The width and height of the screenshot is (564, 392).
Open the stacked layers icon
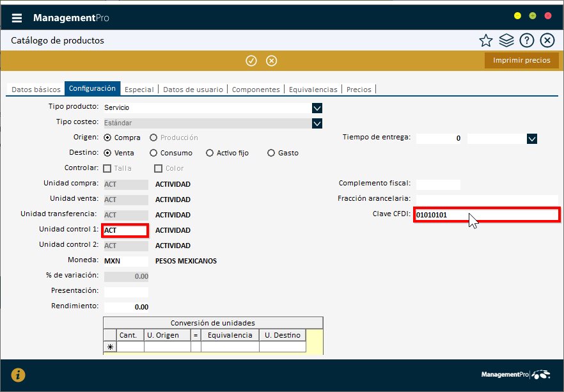click(506, 40)
